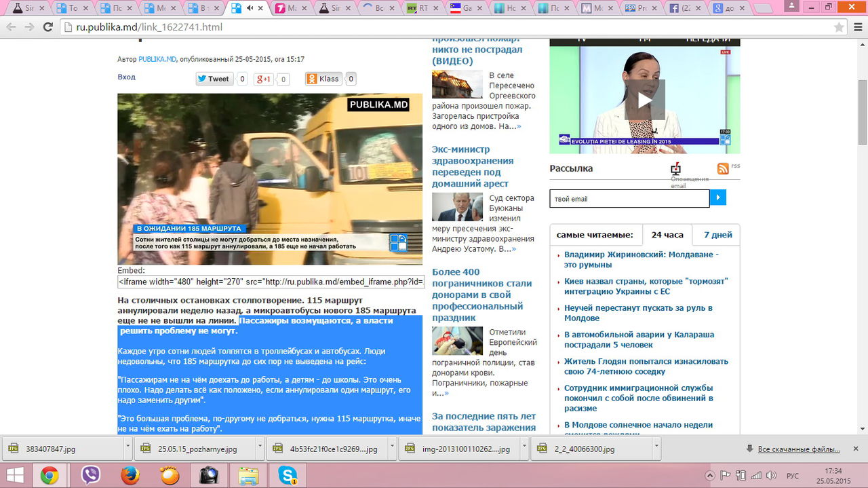This screenshot has width=868, height=488.
Task: Click the browser forward arrow
Action: tap(29, 27)
